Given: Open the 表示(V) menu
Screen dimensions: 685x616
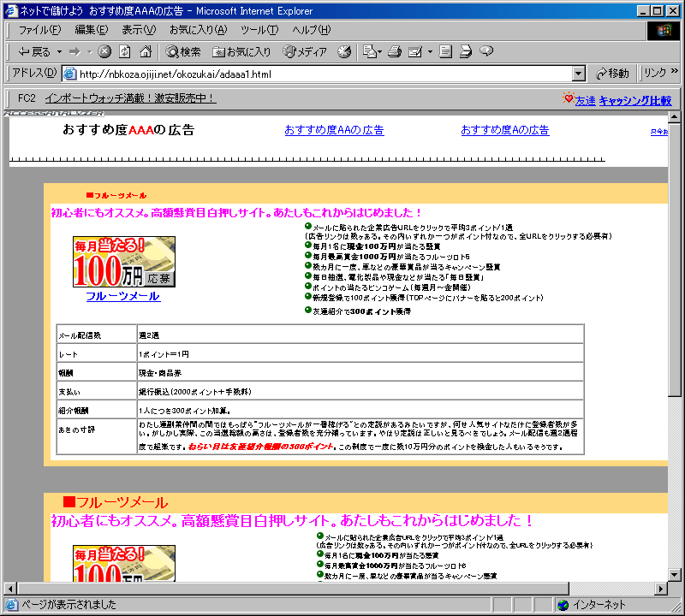Looking at the screenshot, I should coord(139,30).
